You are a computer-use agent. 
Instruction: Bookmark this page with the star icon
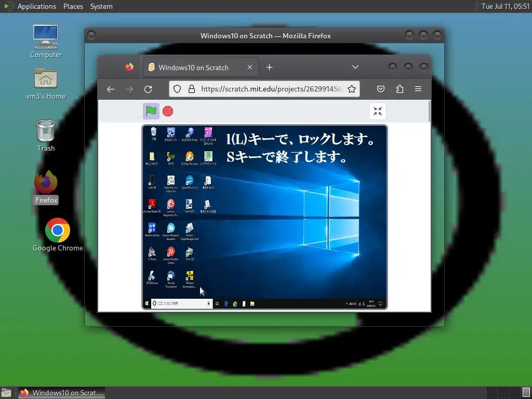(x=352, y=89)
